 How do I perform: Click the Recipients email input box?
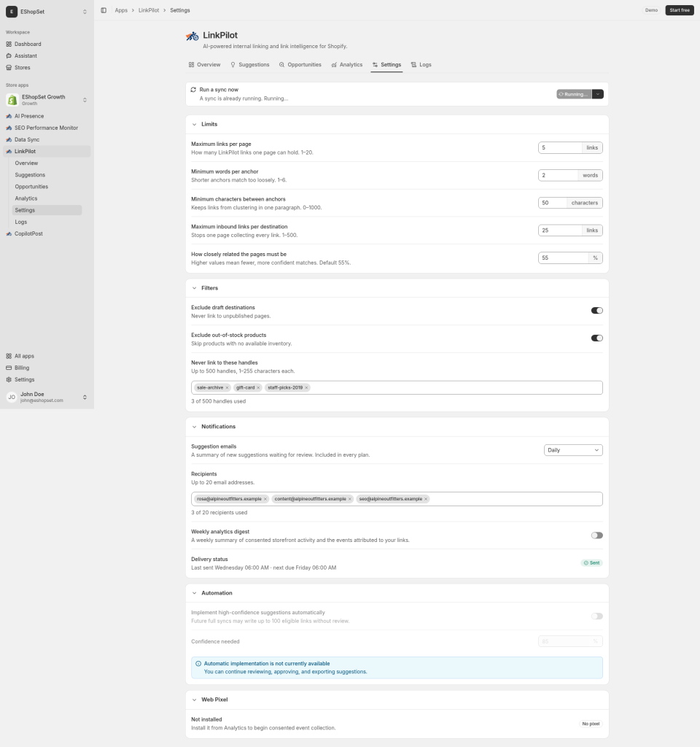point(397,499)
